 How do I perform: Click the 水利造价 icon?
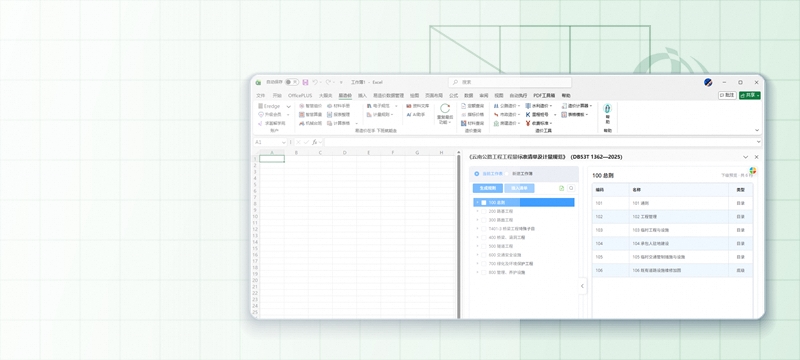pos(528,106)
